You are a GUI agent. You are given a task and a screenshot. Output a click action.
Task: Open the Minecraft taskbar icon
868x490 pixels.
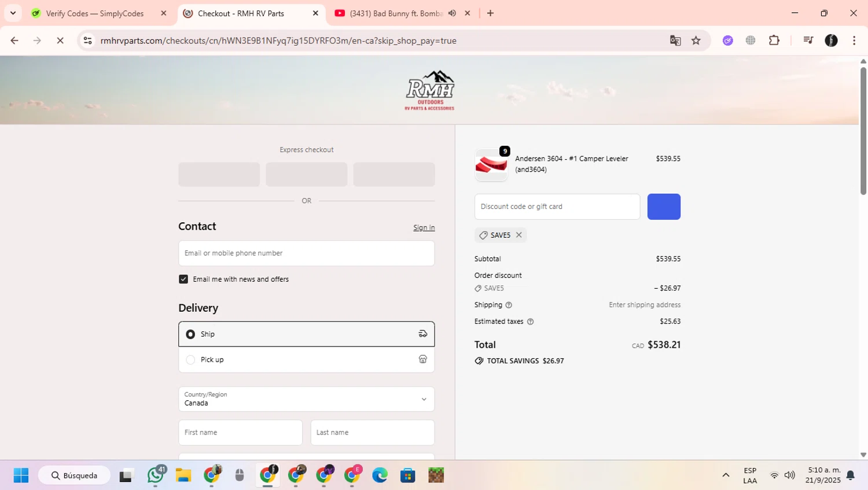click(436, 476)
